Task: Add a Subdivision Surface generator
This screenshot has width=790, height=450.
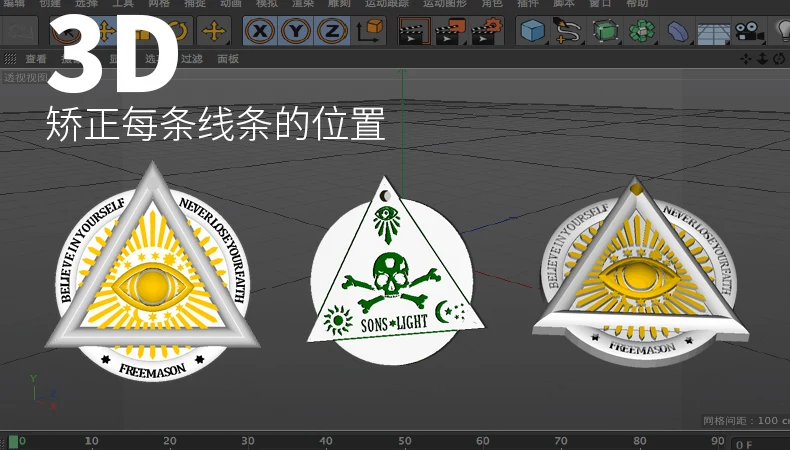Action: coord(605,31)
